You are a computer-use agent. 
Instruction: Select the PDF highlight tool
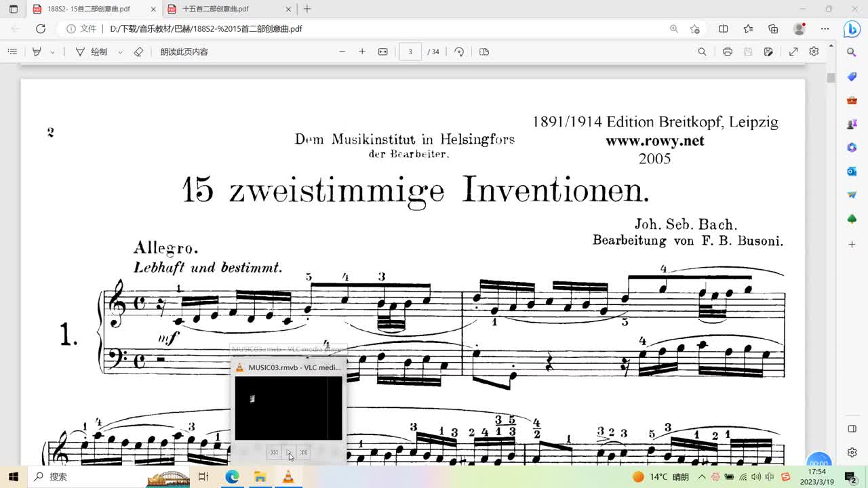[x=37, y=52]
